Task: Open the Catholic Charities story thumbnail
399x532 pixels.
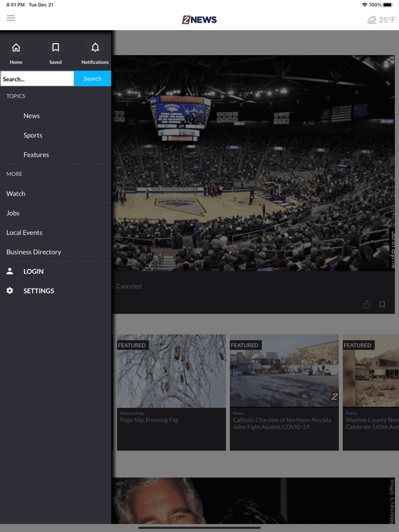Action: point(284,371)
